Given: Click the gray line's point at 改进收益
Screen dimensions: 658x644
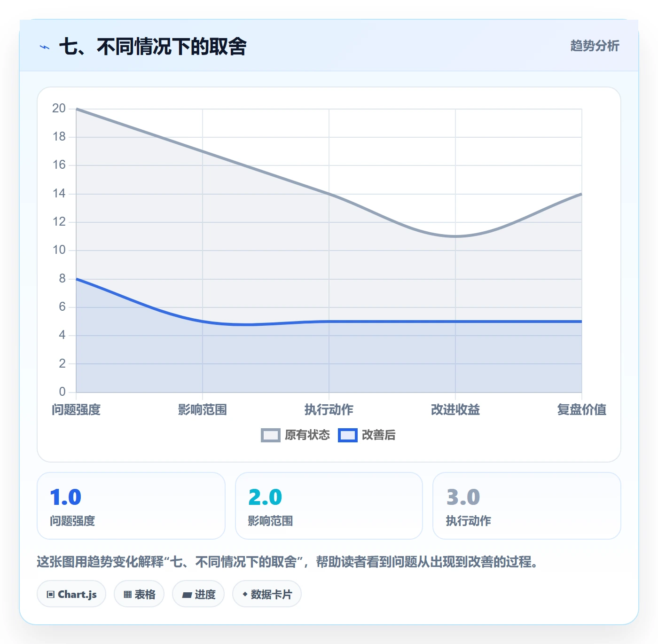Looking at the screenshot, I should tap(455, 236).
